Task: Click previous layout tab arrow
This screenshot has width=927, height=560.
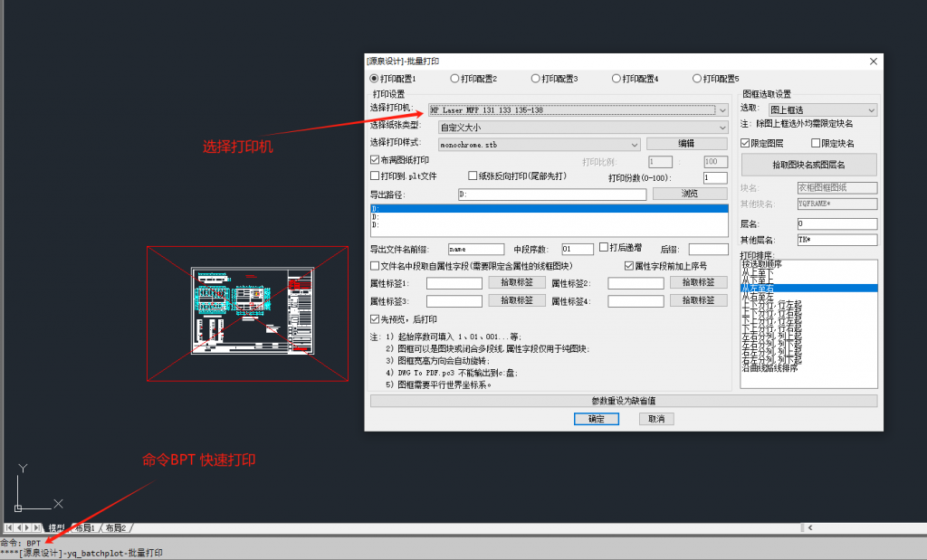Action: coord(19,527)
